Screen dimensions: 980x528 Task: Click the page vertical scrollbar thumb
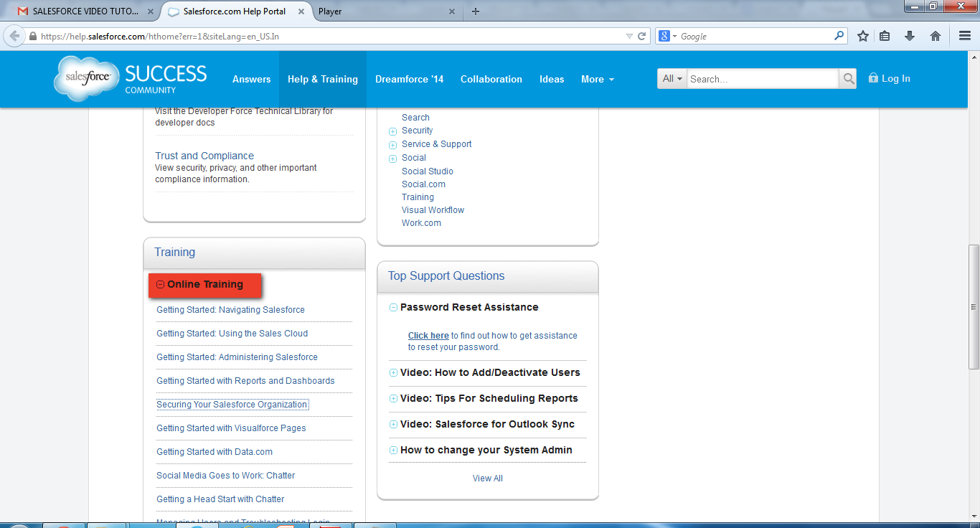point(974,307)
